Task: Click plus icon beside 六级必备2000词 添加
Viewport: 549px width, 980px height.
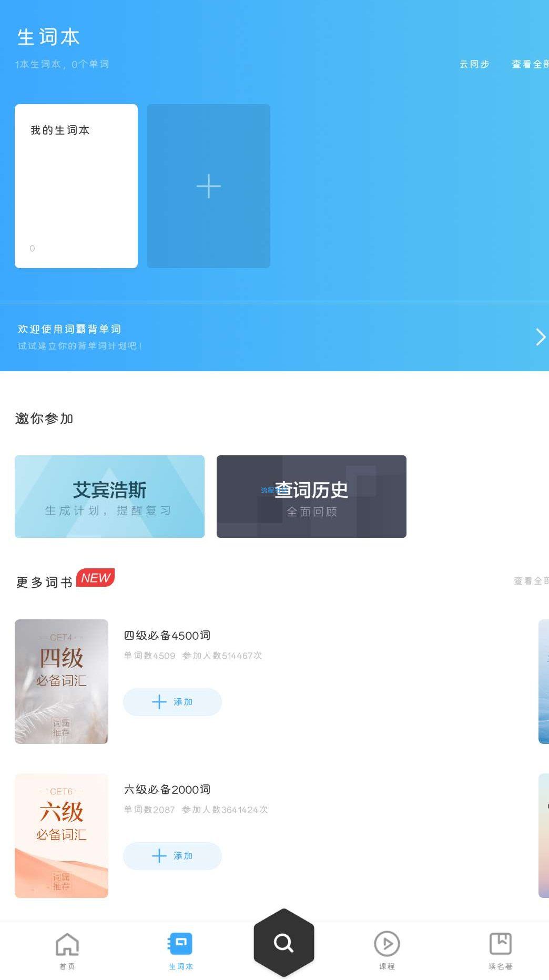Action: pyautogui.click(x=159, y=856)
